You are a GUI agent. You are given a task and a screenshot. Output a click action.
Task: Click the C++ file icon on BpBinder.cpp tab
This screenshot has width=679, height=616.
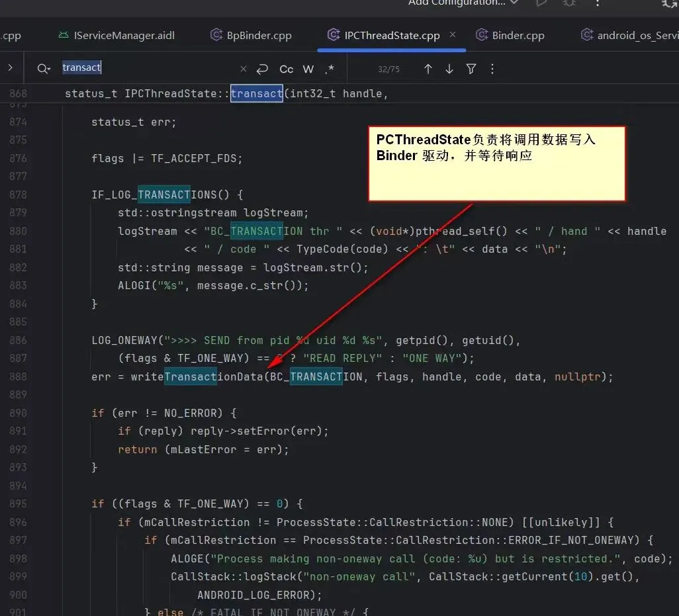[x=216, y=34]
